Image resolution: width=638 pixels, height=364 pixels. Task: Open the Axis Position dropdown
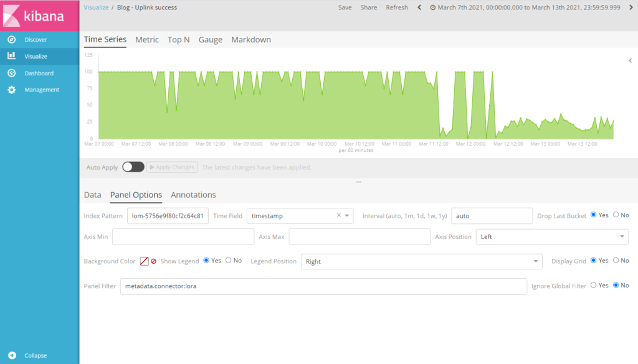tap(552, 236)
